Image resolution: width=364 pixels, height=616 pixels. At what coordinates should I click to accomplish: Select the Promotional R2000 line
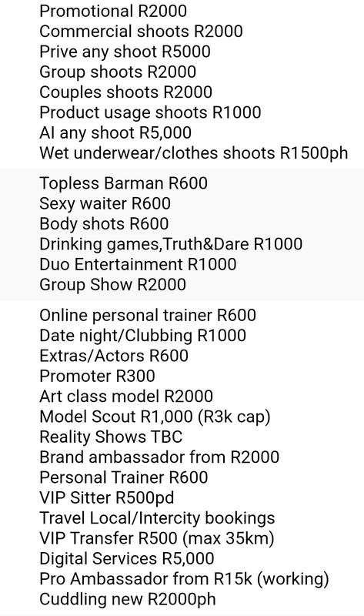tap(113, 11)
